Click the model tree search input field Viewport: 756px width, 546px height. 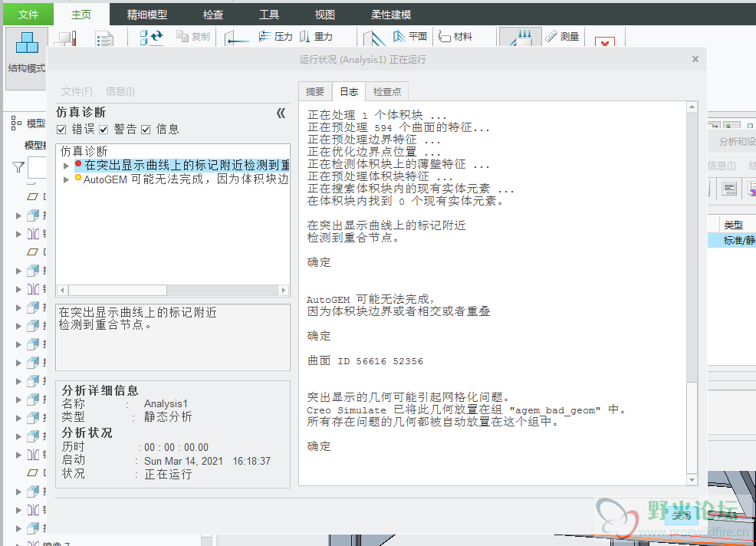[37, 167]
